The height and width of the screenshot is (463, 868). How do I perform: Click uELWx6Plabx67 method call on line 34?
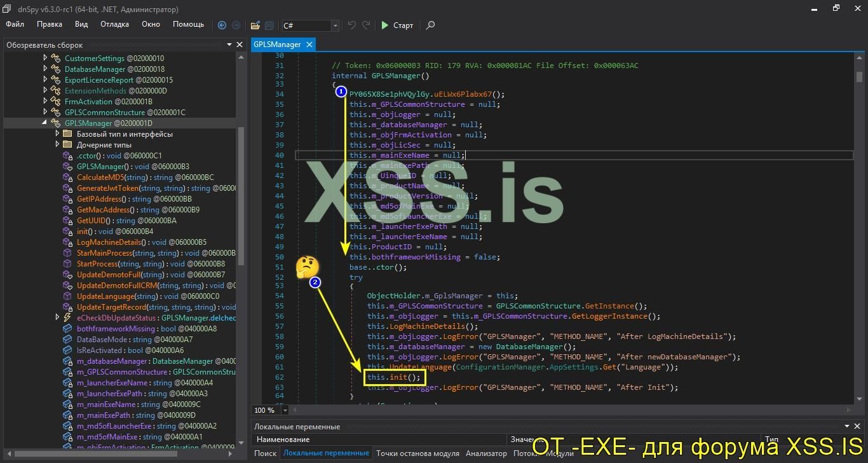tap(463, 94)
